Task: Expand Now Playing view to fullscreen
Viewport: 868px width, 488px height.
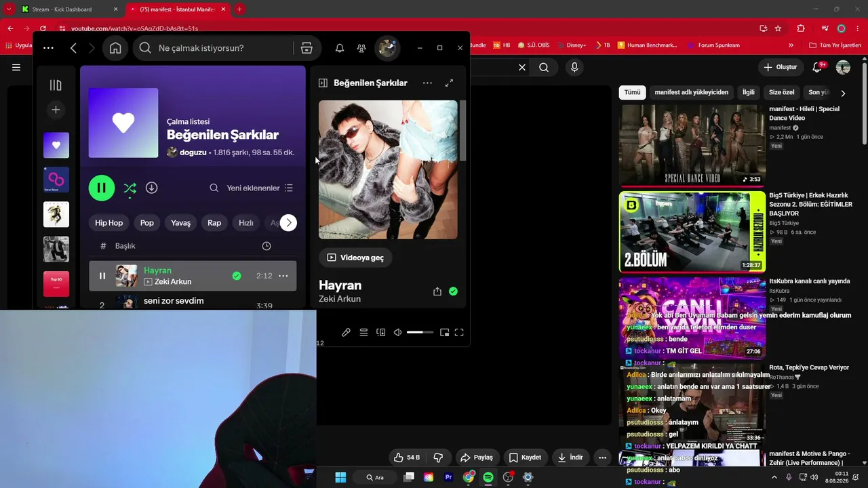Action: click(x=449, y=83)
